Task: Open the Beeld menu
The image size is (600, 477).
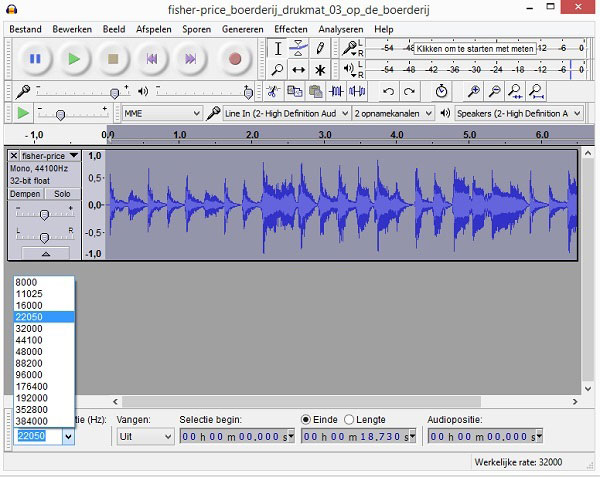Action: click(x=114, y=29)
